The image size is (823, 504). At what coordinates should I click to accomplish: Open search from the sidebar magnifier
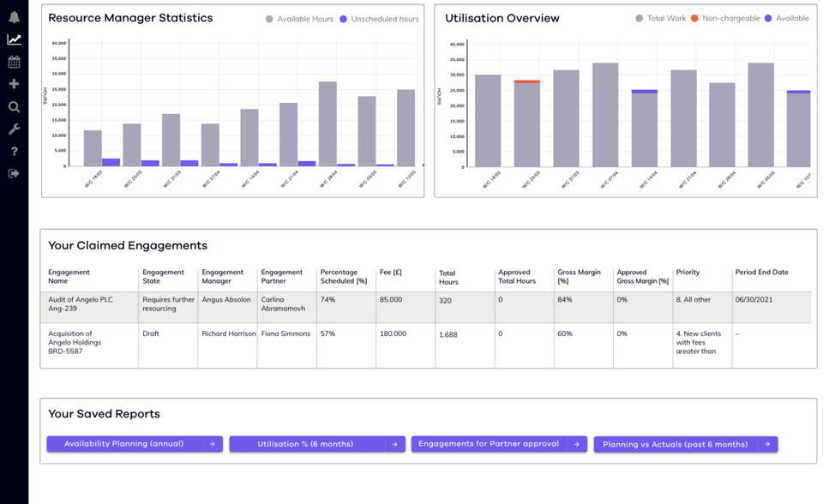point(14,107)
